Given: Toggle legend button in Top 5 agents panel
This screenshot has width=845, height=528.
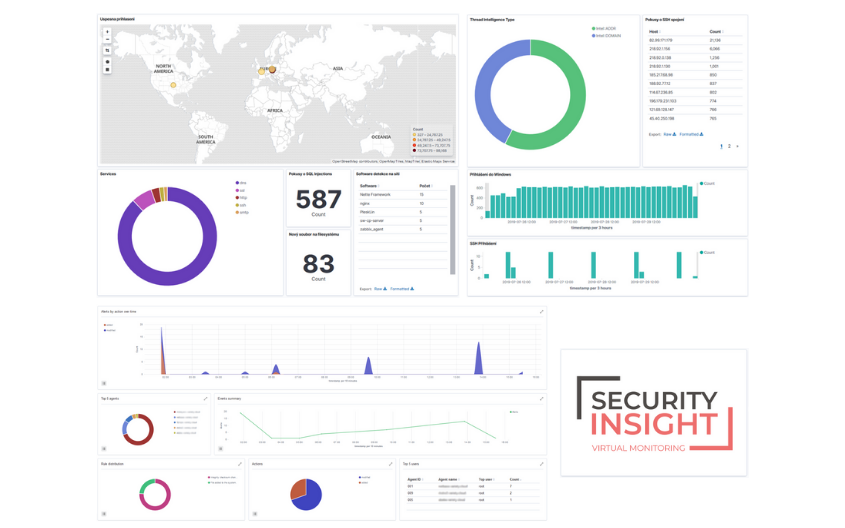Looking at the screenshot, I should tap(104, 448).
